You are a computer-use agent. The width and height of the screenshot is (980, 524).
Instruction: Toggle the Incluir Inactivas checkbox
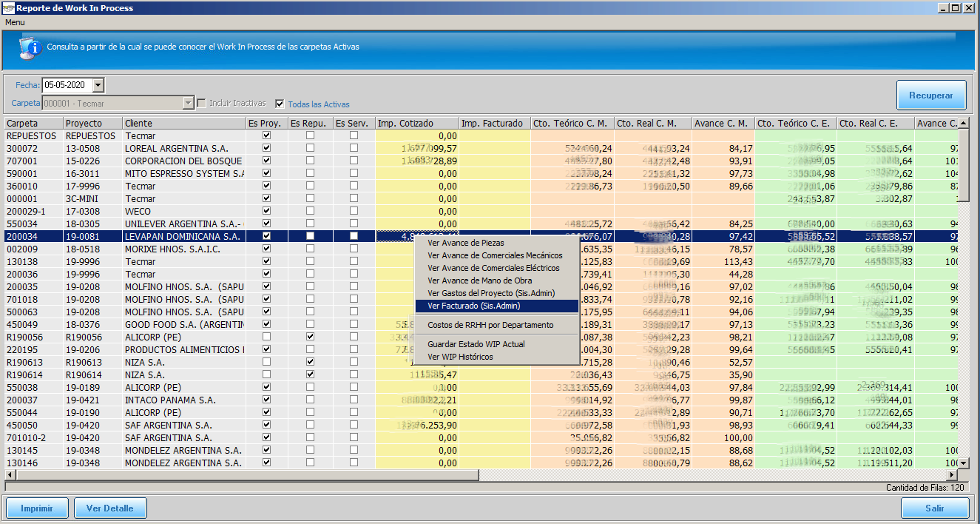pyautogui.click(x=201, y=103)
